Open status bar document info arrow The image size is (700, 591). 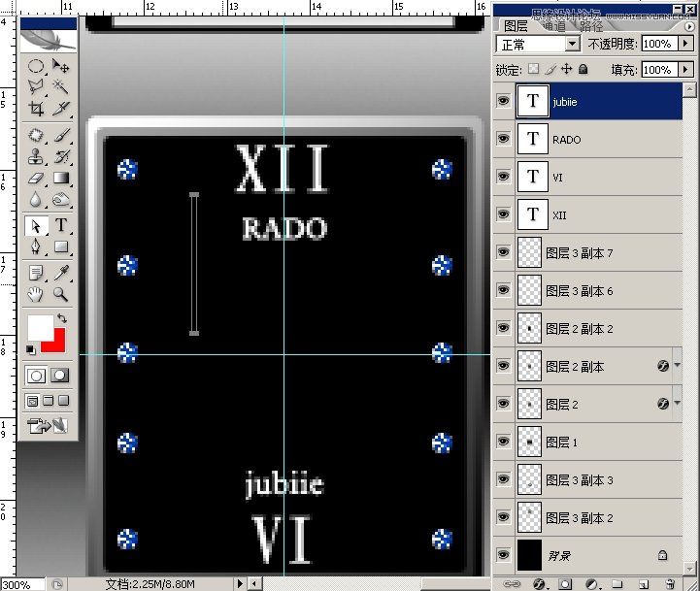coord(240,583)
